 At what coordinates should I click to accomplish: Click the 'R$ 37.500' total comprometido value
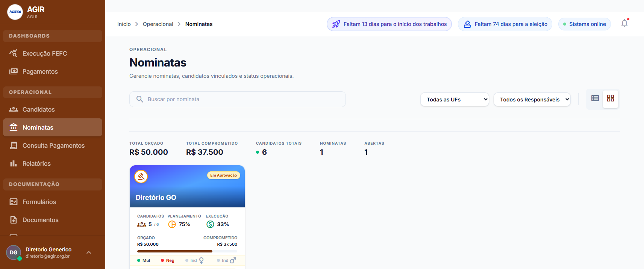(x=205, y=152)
